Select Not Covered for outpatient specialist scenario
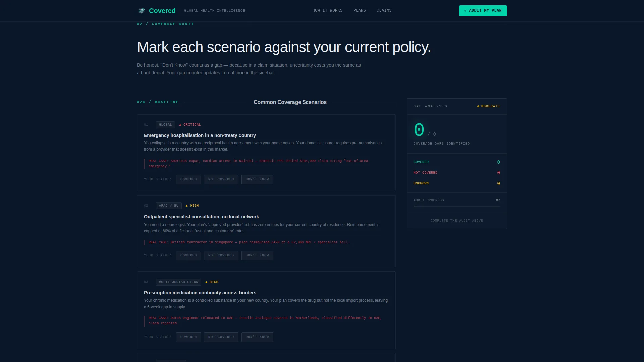 [221, 255]
